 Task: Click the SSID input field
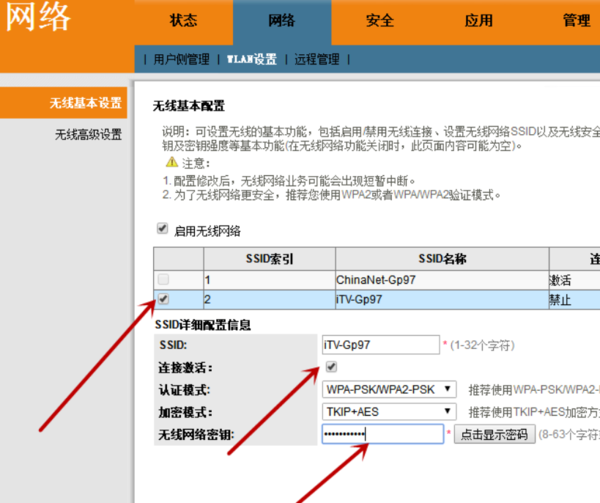[381, 345]
